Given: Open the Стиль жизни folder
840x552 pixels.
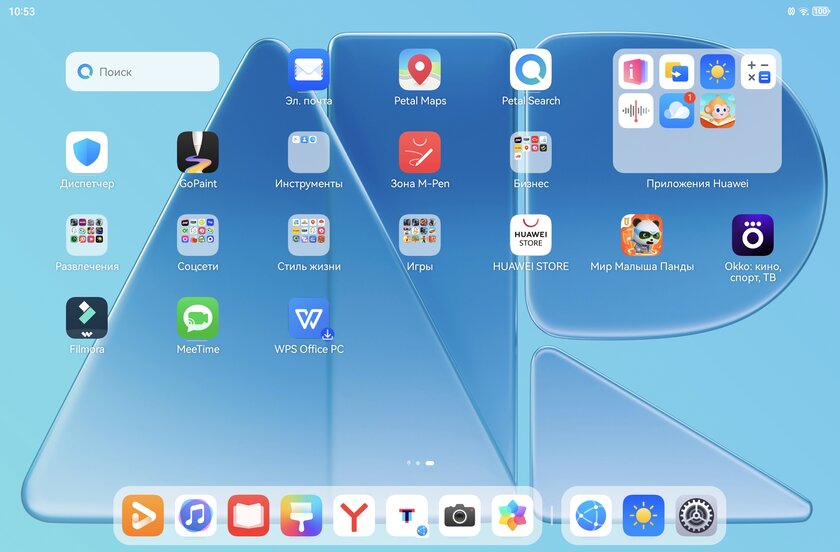Looking at the screenshot, I should point(309,235).
